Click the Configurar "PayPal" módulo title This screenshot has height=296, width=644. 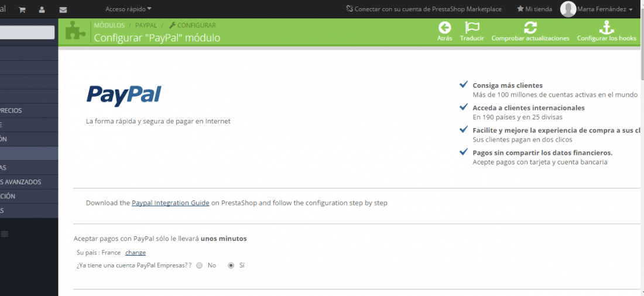(x=157, y=38)
